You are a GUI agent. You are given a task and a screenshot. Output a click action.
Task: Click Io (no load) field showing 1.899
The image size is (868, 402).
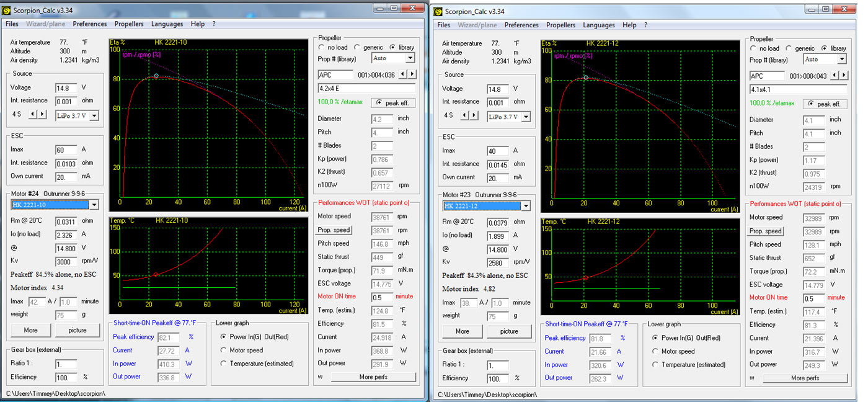pos(498,236)
